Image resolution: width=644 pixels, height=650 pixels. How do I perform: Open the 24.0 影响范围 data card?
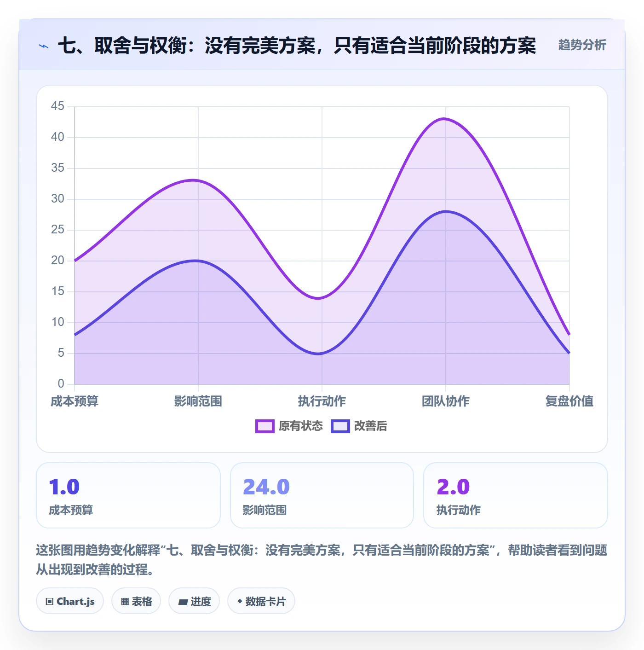(x=322, y=495)
